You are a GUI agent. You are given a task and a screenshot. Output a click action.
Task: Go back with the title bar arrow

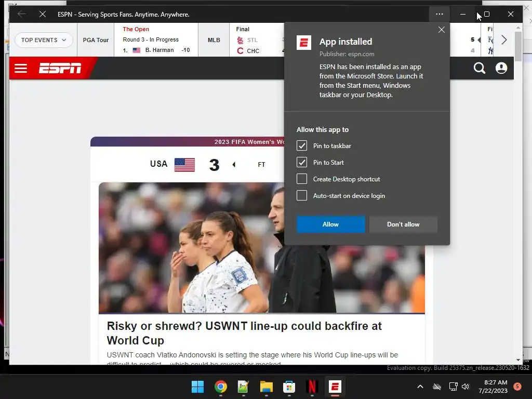[x=22, y=14]
